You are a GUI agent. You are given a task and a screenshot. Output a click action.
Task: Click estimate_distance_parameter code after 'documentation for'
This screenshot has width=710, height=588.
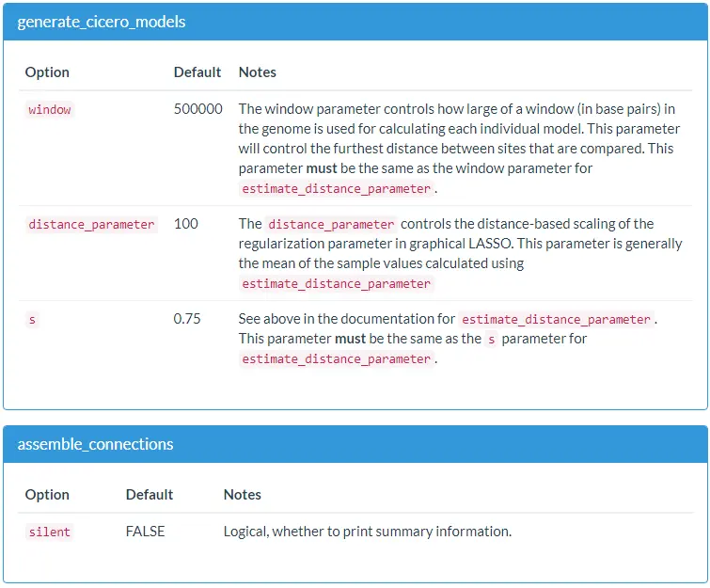click(556, 319)
